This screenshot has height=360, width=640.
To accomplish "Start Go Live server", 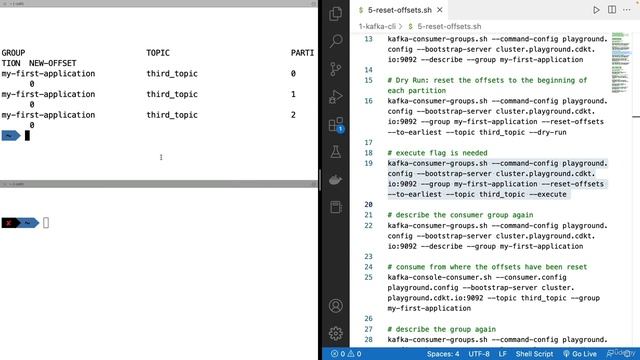I will 580,354.
